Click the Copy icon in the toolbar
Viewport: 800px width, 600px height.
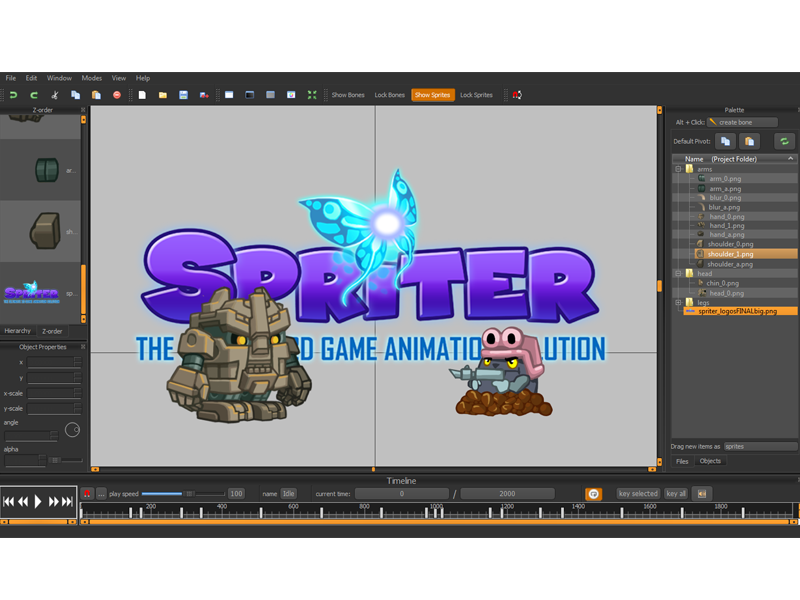75,95
